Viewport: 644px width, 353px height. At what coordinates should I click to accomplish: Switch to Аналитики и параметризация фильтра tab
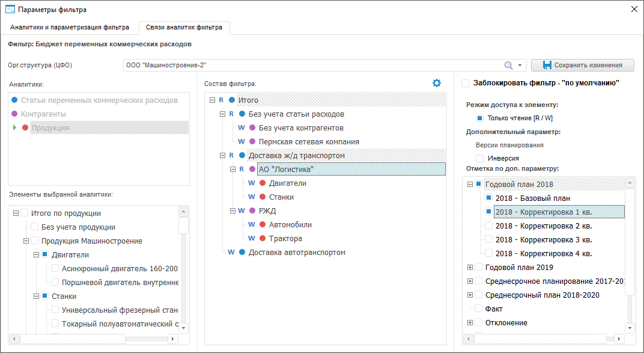(x=70, y=28)
